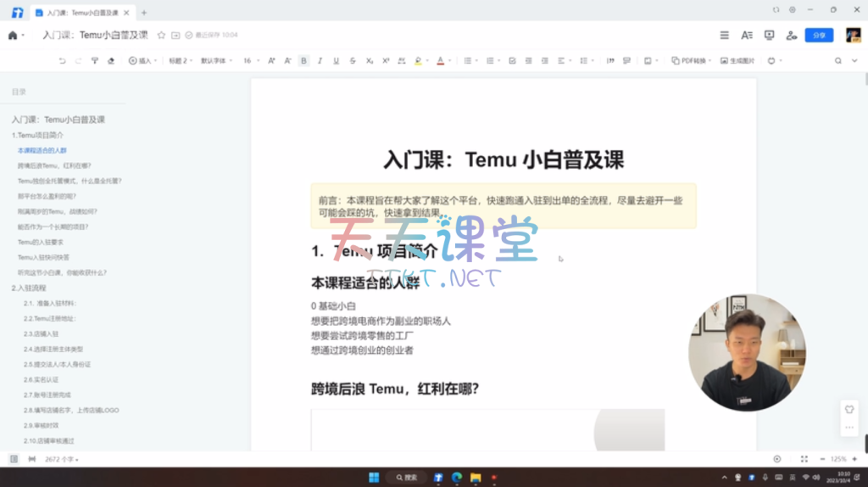The height and width of the screenshot is (487, 868).
Task: Select the format painter tool
Action: [94, 61]
